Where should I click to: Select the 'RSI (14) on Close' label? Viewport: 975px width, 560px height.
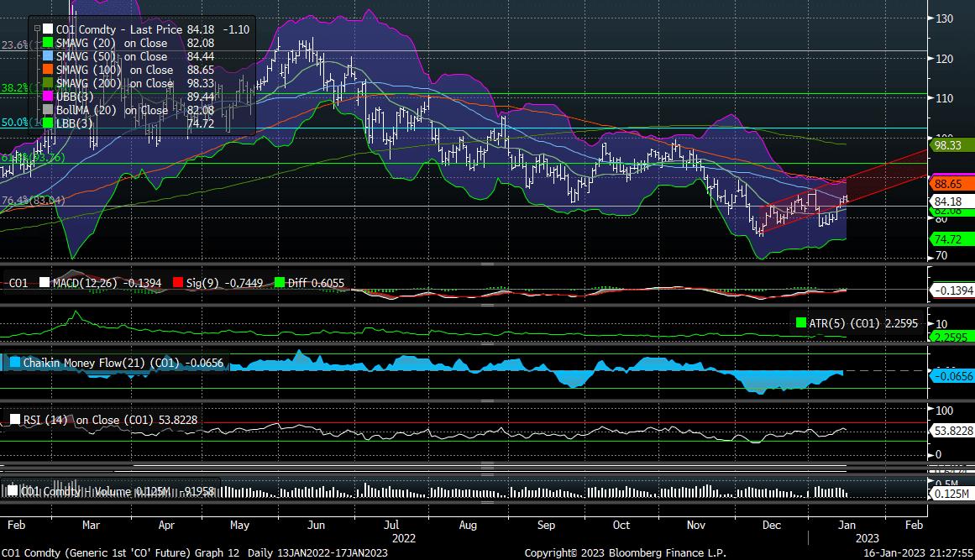71,420
